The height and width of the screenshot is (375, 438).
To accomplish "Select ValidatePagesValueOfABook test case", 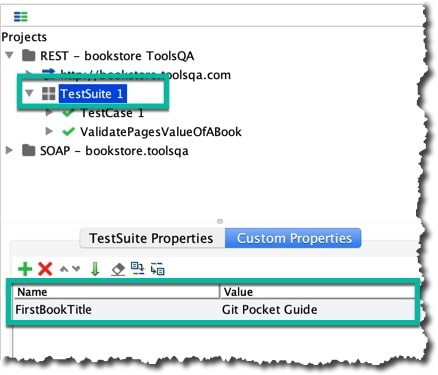I will point(161,132).
